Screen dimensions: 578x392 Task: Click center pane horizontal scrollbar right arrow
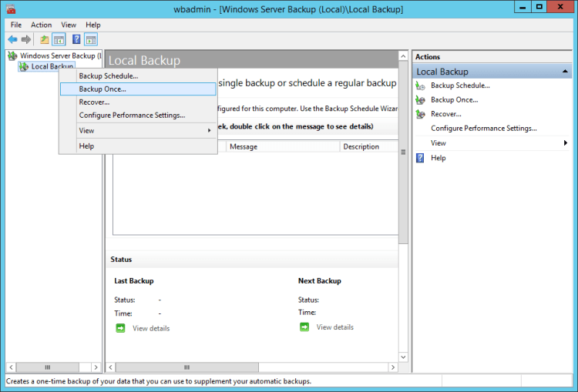pos(393,367)
